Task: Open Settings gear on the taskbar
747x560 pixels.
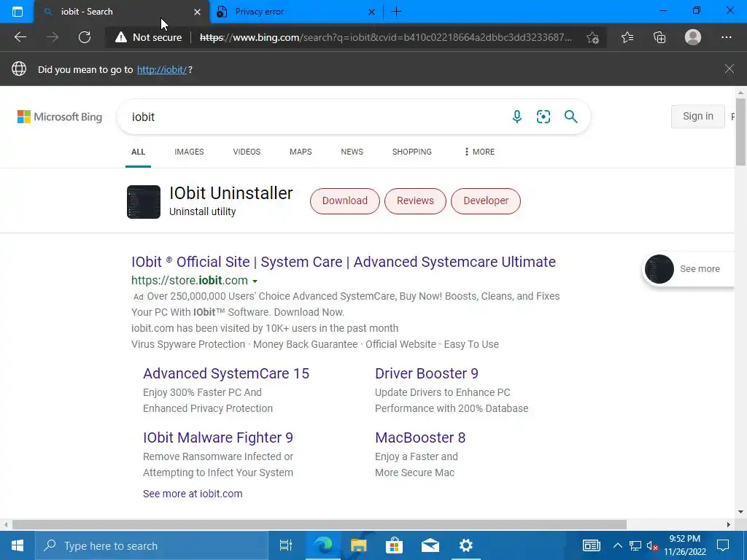Action: pyautogui.click(x=466, y=545)
